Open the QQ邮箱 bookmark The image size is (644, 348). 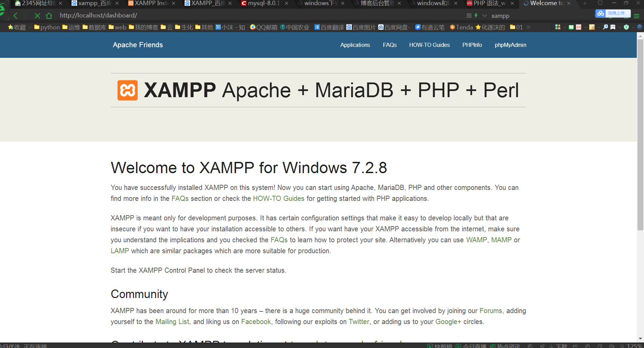264,27
